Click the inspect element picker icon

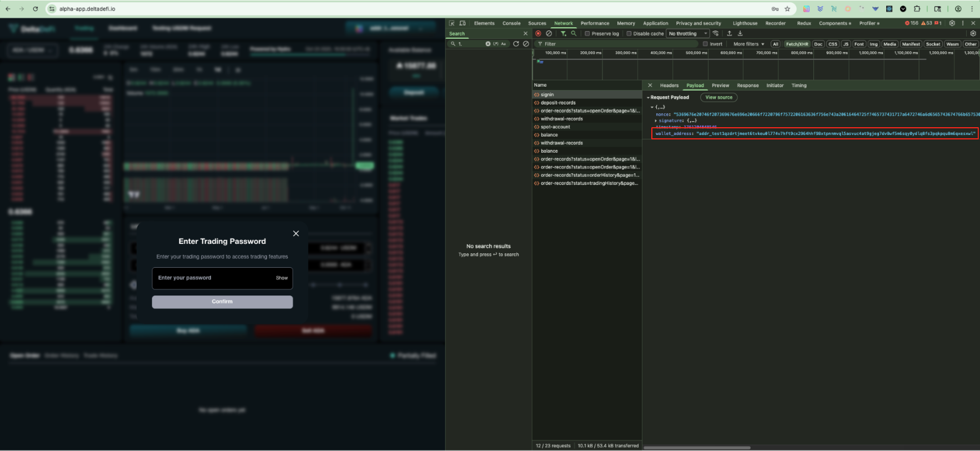pyautogui.click(x=452, y=23)
